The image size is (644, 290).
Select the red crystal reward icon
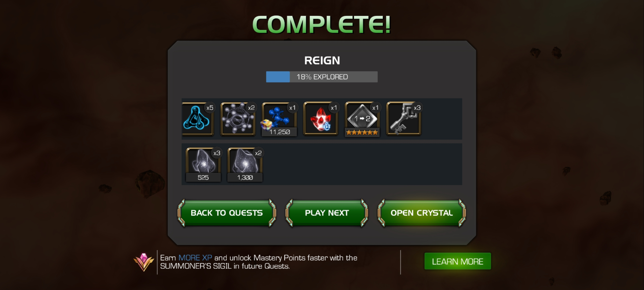[x=321, y=118]
